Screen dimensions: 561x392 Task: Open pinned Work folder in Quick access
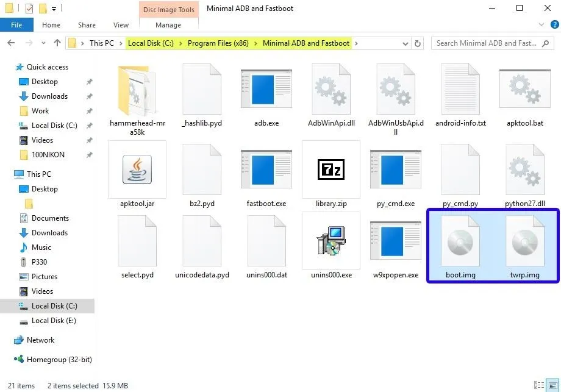(40, 111)
